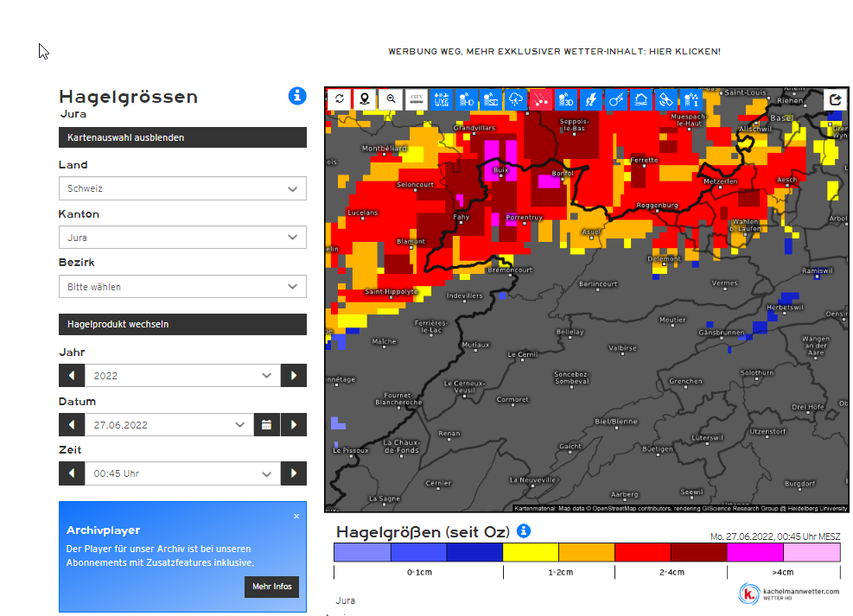Click the share map icon
The height and width of the screenshot is (616, 853).
click(x=835, y=99)
